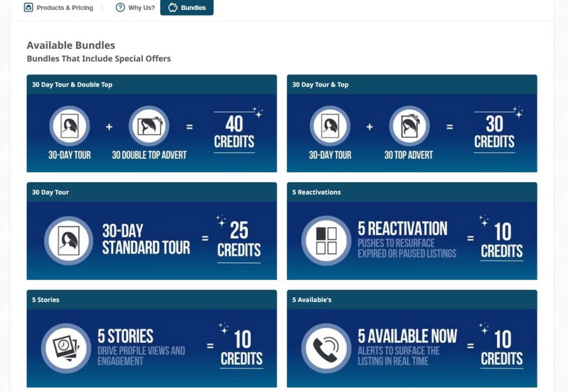The width and height of the screenshot is (568, 392).
Task: Click the piggy bank icon in Bundles tab
Action: tap(173, 8)
